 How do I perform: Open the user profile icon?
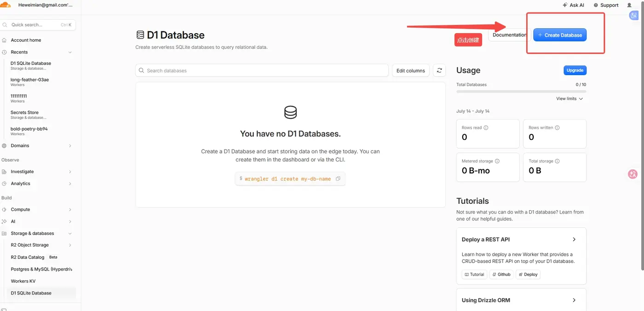click(x=629, y=5)
